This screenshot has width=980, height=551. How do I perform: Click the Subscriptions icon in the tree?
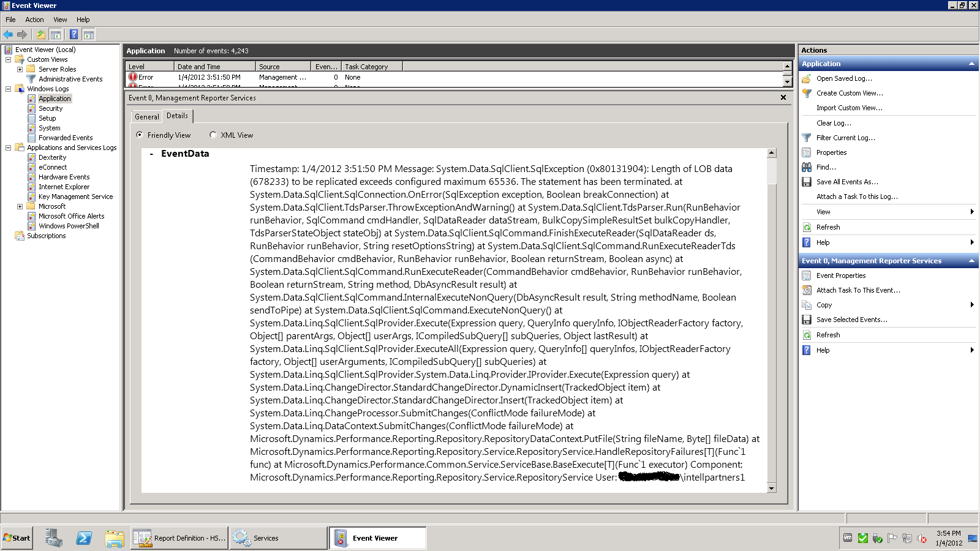click(20, 236)
